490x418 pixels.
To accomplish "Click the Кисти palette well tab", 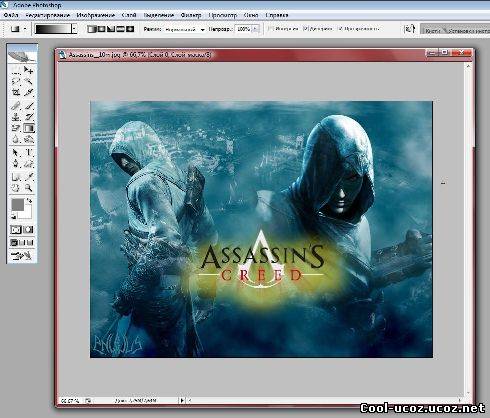I will pyautogui.click(x=432, y=30).
